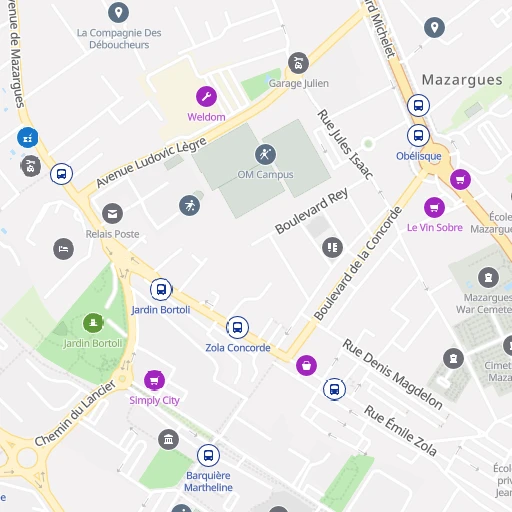The height and width of the screenshot is (512, 512).
Task: Click the football player icon below OM Campus
Action: (189, 205)
